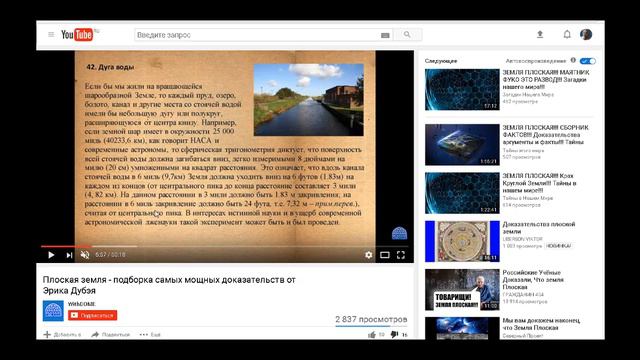The image size is (640, 360).
Task: Open the СБОРНИК ФАКТОВ suggested video title
Action: (x=546, y=135)
